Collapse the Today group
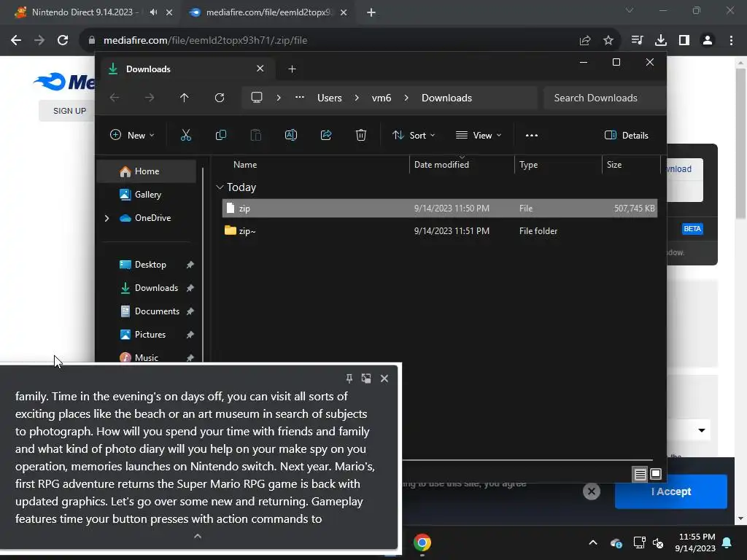 click(220, 187)
